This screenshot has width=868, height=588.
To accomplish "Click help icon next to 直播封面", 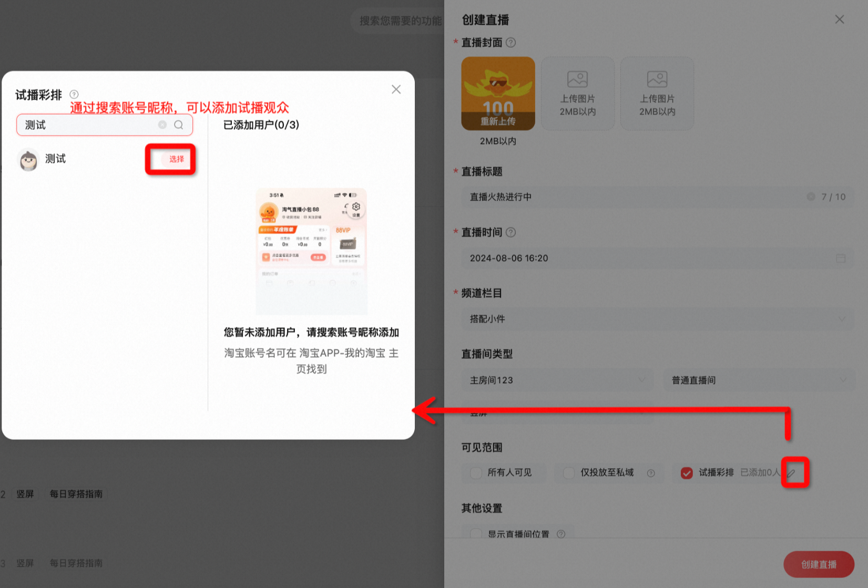I will 510,43.
